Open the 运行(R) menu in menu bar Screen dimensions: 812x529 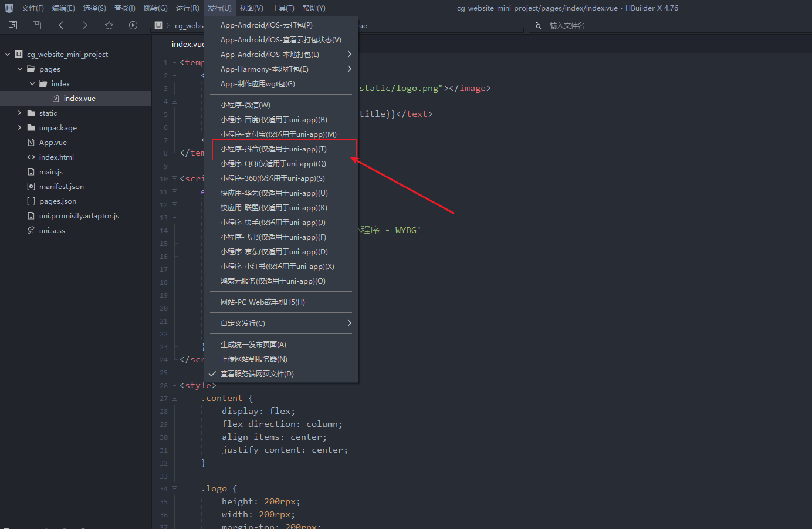tap(187, 8)
